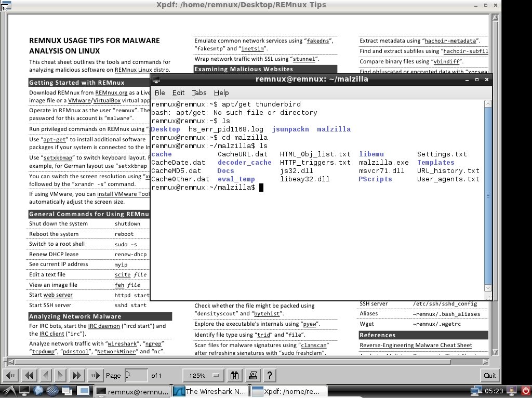Image resolution: width=532 pixels, height=398 pixels.
Task: Open Xpdf help question mark button
Action: click(270, 375)
